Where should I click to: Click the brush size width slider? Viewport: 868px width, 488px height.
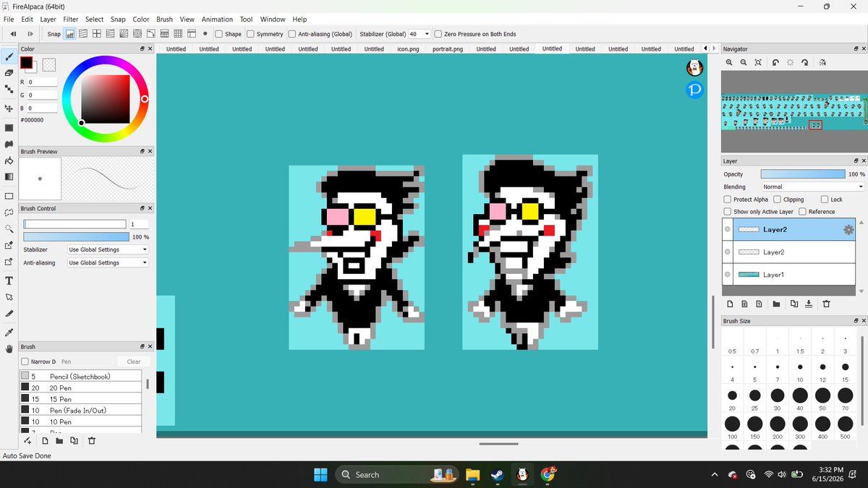coord(75,224)
